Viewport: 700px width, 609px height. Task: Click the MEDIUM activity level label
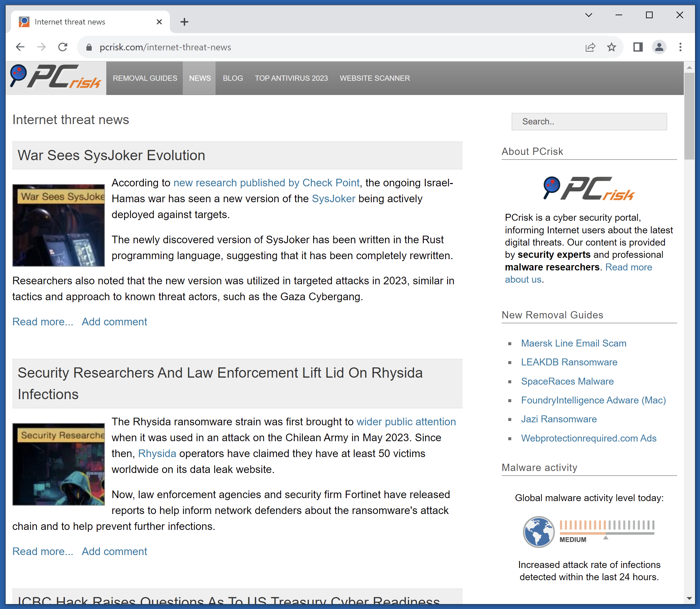(573, 540)
